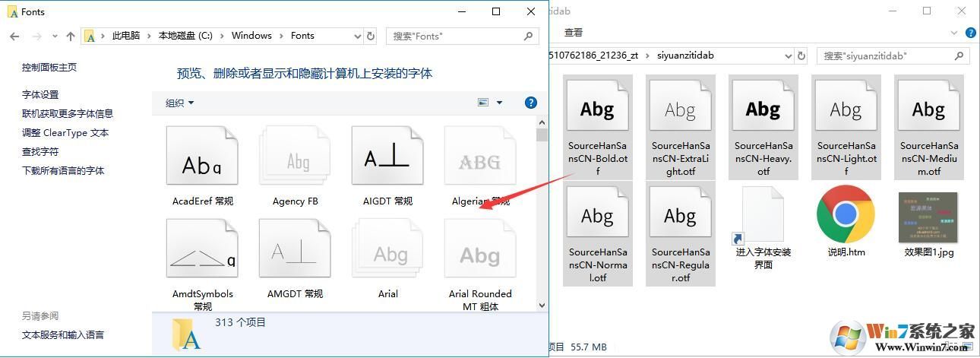Screen dimensions: 980x358
Task: Open the 组织 dropdown menu
Action: [x=180, y=103]
